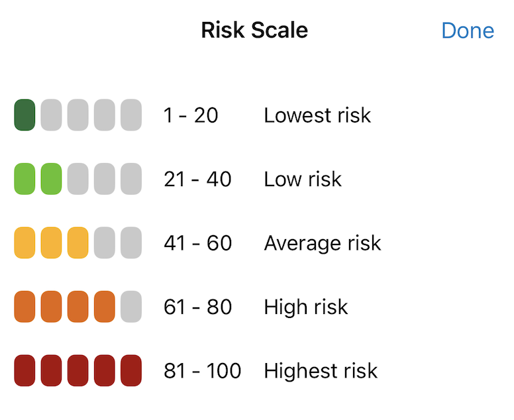Click the first light green Low risk block
This screenshot has height=420, width=514.
pos(25,179)
